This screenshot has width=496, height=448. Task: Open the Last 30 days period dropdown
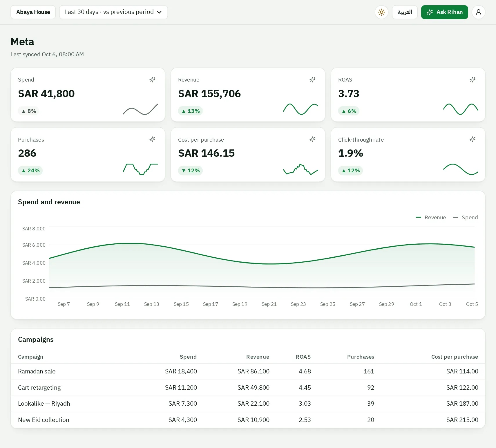coord(113,12)
